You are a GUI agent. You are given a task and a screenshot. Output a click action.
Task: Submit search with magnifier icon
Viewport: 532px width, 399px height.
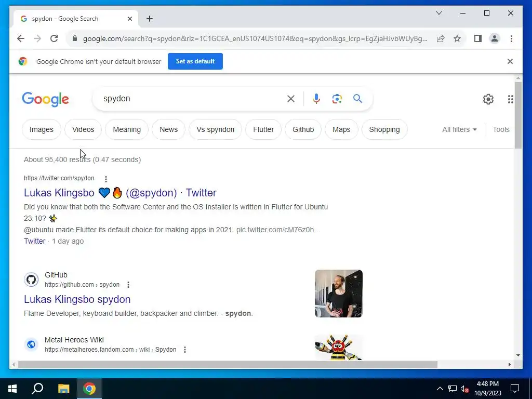357,99
